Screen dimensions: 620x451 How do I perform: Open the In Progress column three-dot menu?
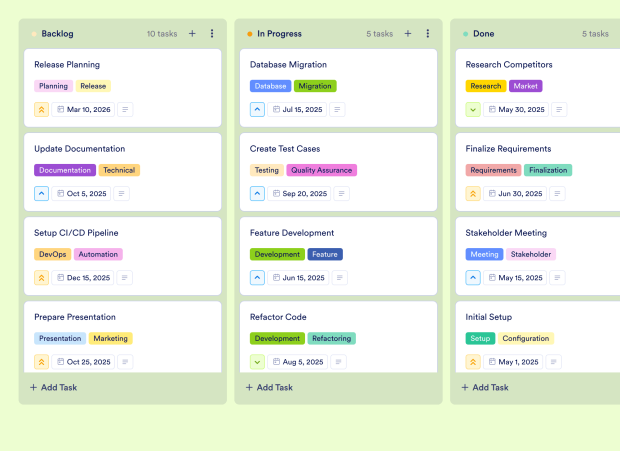428,33
